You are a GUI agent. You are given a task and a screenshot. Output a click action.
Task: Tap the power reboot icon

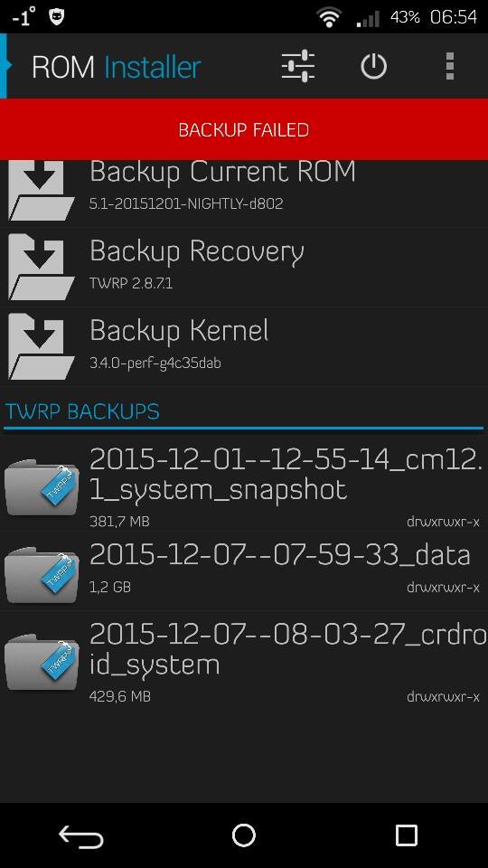coord(373,67)
